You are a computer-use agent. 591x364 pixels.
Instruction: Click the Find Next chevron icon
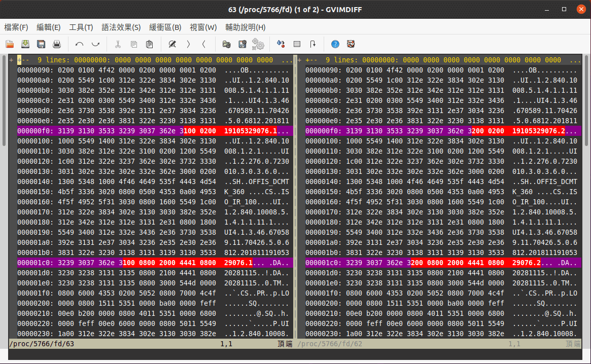coord(188,44)
